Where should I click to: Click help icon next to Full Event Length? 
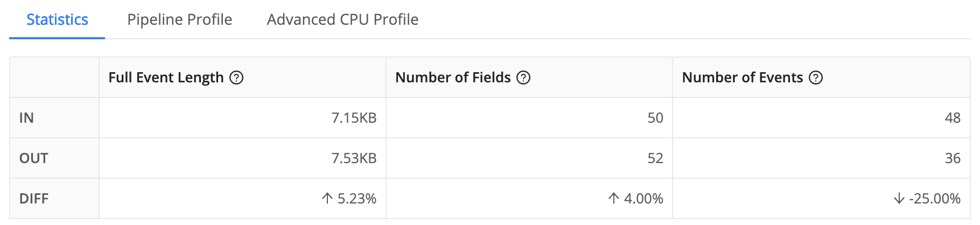(236, 78)
